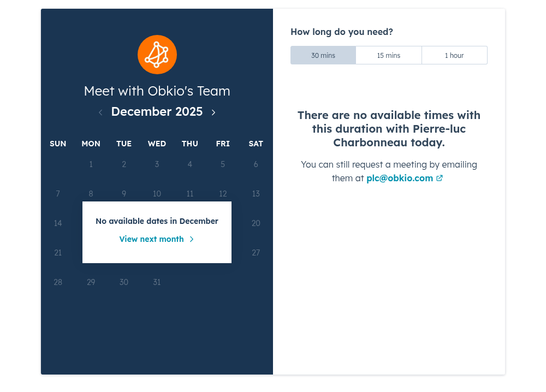Email plc@obkio.com link
Viewport: 546px width, 392px height.
[x=400, y=178]
